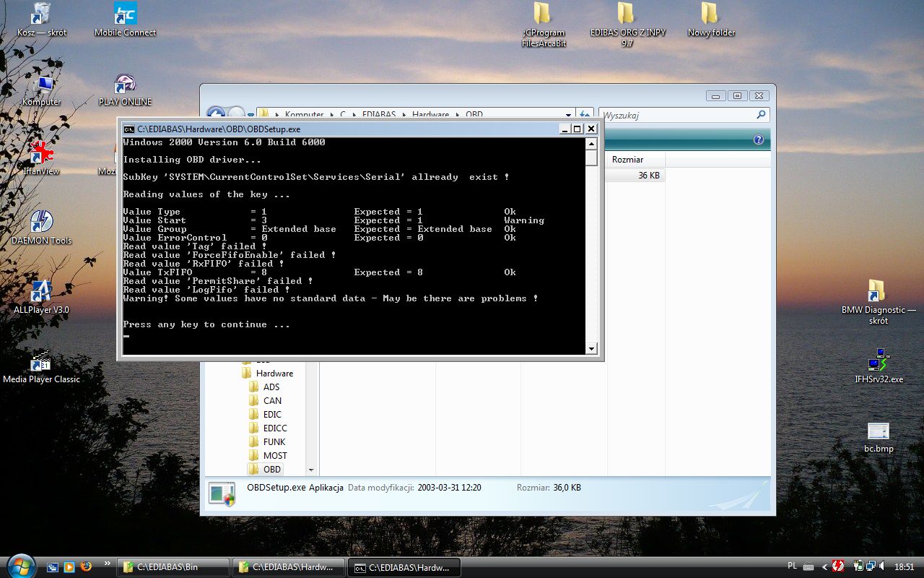Click Firefox icon in quick launch
The image size is (924, 578).
point(87,566)
